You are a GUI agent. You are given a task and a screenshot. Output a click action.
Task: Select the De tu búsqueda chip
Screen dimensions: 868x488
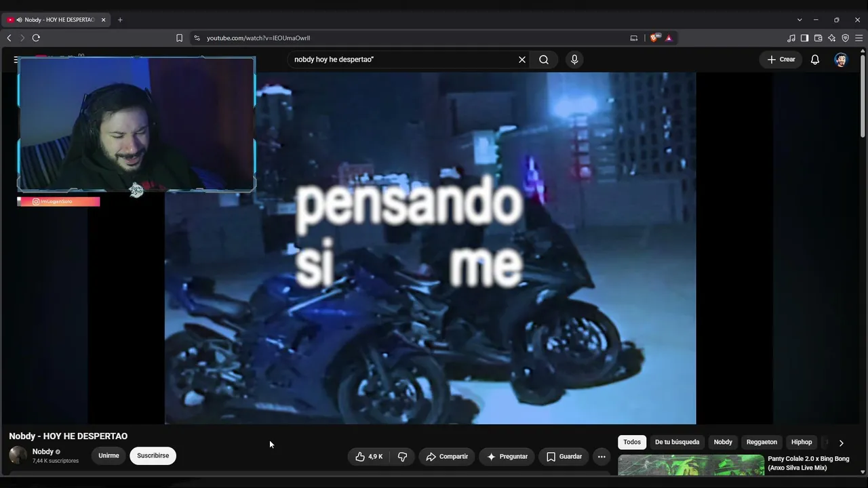(677, 442)
